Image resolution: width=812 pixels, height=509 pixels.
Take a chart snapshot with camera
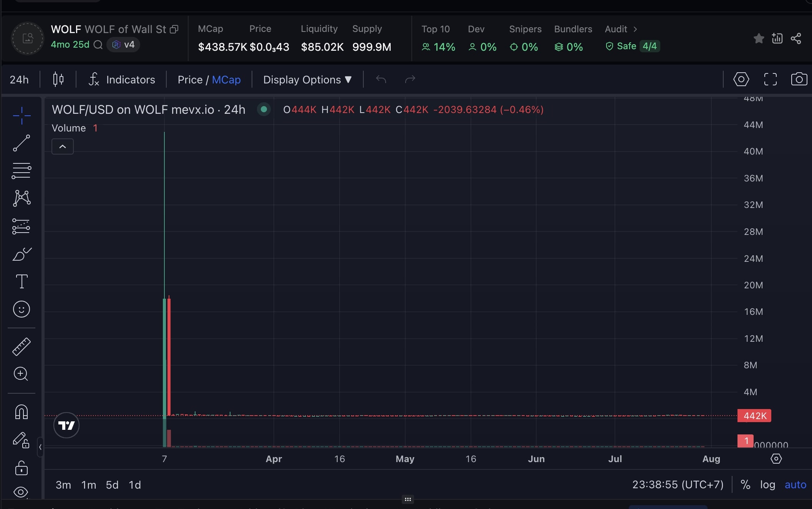click(x=799, y=79)
